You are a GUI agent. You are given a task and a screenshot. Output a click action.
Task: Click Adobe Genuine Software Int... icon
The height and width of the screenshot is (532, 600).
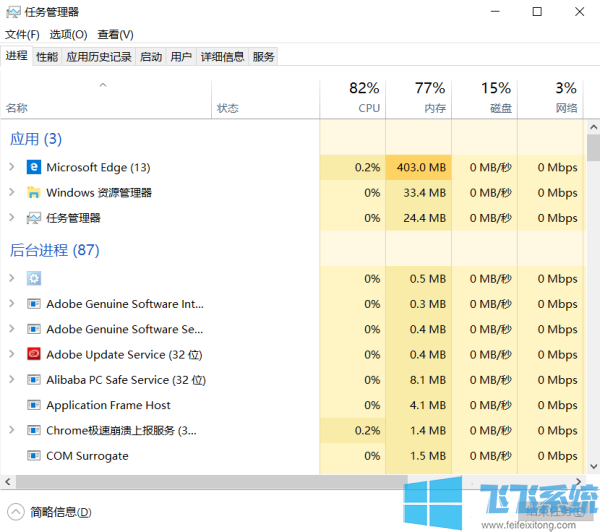[x=34, y=304]
